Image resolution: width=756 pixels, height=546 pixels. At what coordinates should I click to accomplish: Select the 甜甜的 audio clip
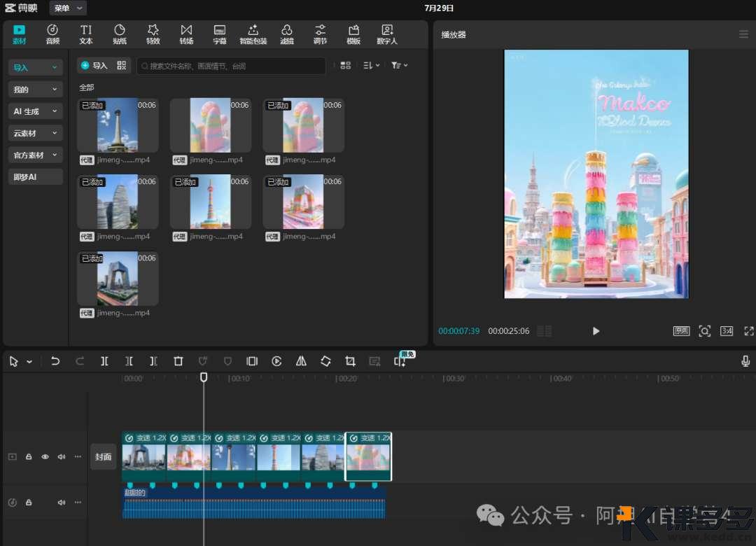point(253,503)
